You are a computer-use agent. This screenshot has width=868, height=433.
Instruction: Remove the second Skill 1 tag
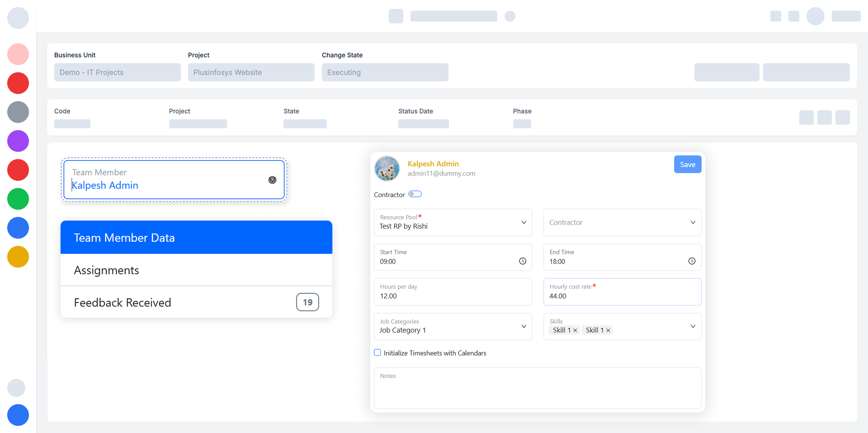tap(608, 331)
